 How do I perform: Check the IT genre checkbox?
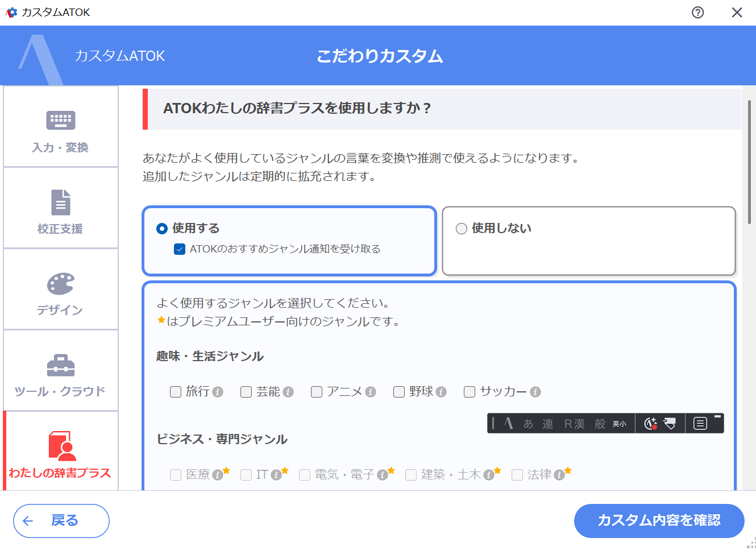coord(246,475)
